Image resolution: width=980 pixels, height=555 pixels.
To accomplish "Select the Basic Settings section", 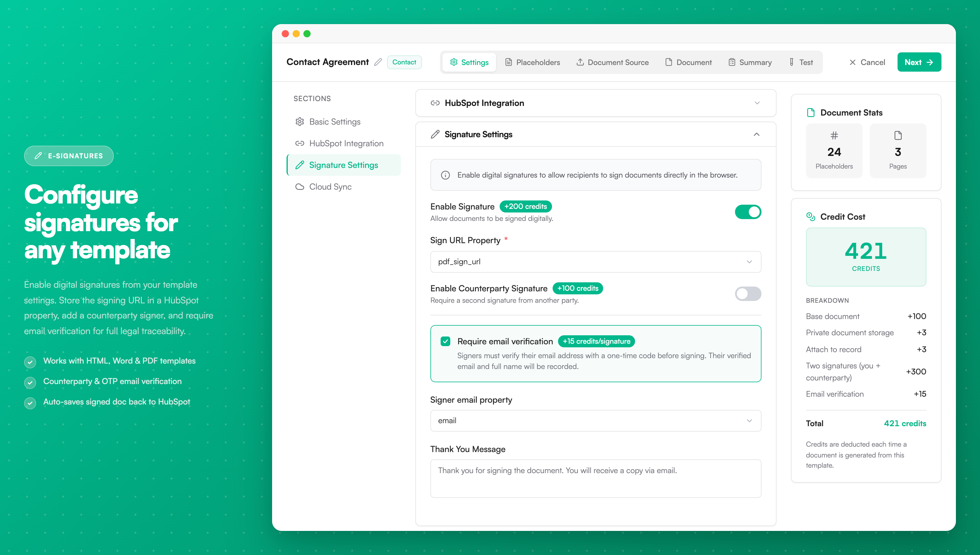I will (x=334, y=122).
